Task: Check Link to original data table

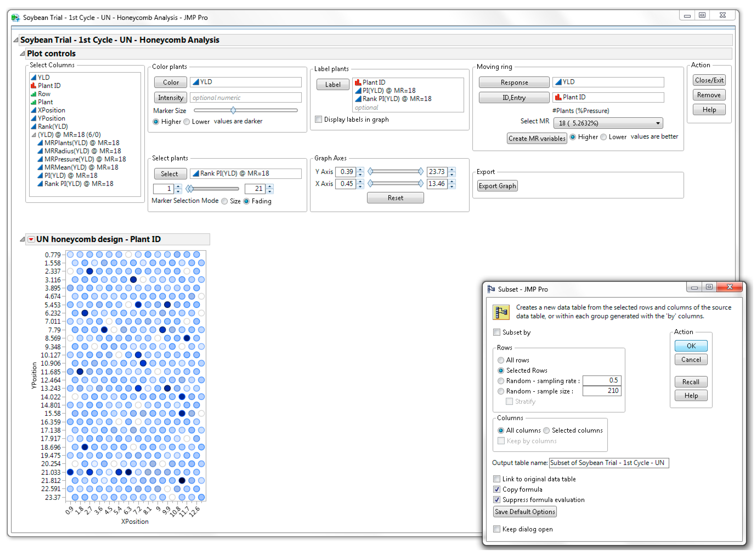Action: coord(497,479)
